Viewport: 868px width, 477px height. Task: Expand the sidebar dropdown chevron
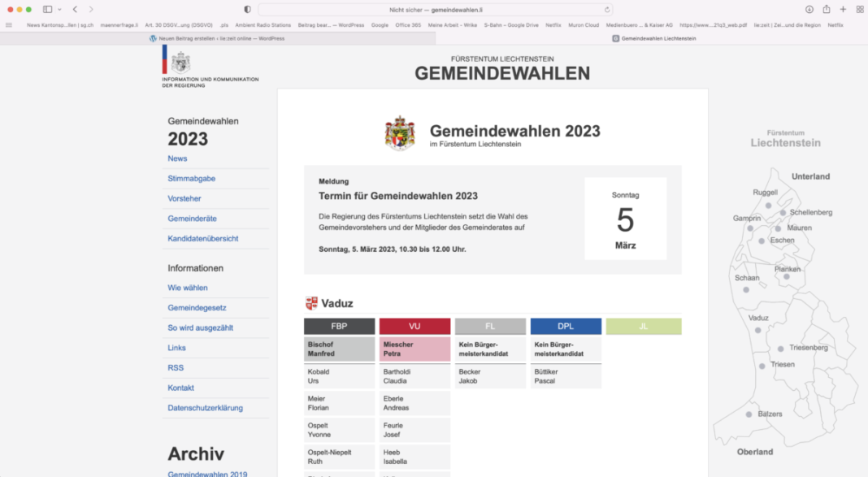(59, 9)
